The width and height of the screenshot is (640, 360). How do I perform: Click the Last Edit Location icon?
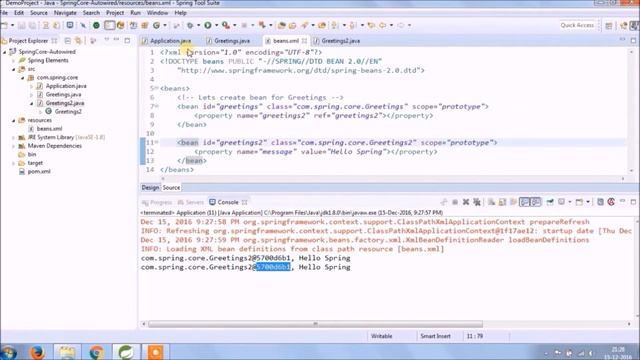coord(371,25)
